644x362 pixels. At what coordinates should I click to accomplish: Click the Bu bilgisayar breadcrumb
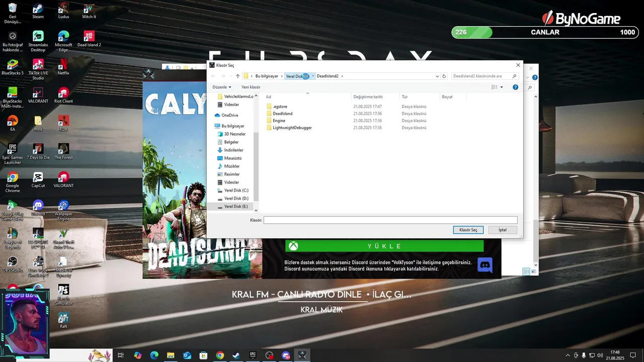[267, 76]
